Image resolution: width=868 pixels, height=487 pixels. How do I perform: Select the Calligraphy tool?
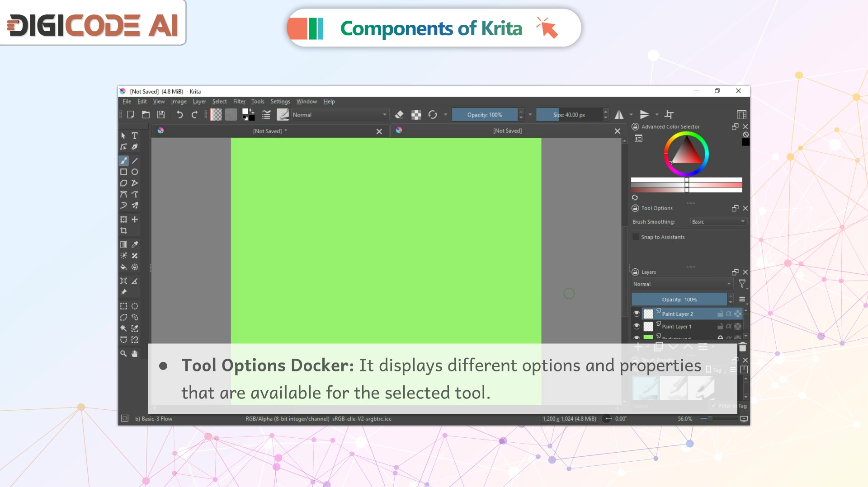pyautogui.click(x=135, y=147)
